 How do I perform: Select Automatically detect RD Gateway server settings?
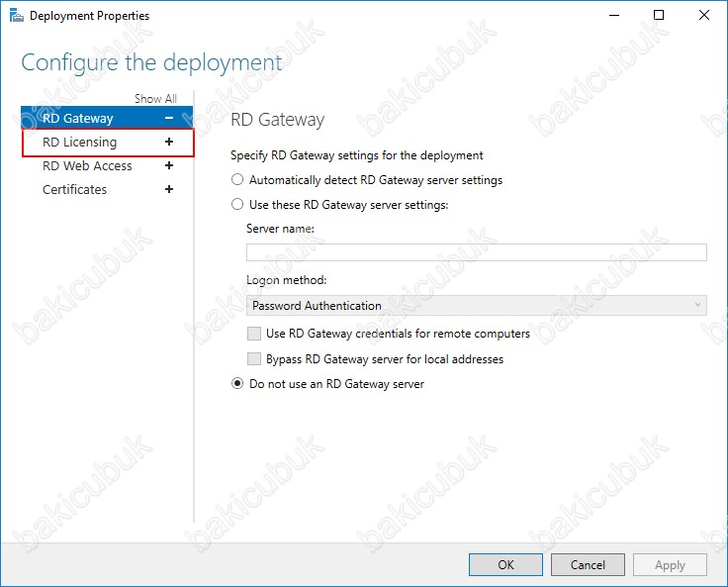pos(237,180)
